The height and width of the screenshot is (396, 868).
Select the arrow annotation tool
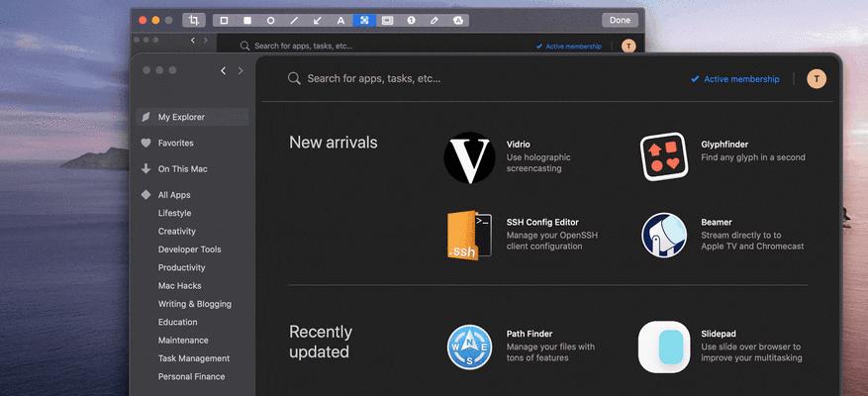coord(317,21)
